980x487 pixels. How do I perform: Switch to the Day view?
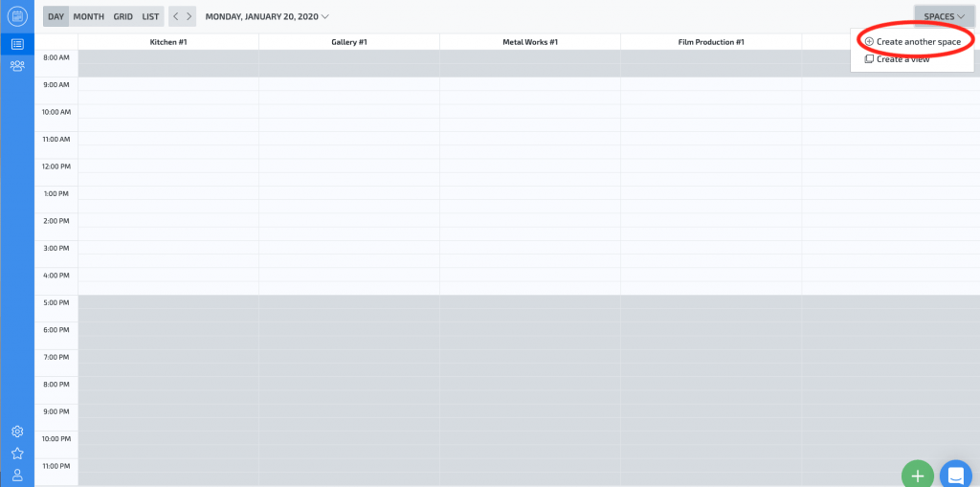56,16
